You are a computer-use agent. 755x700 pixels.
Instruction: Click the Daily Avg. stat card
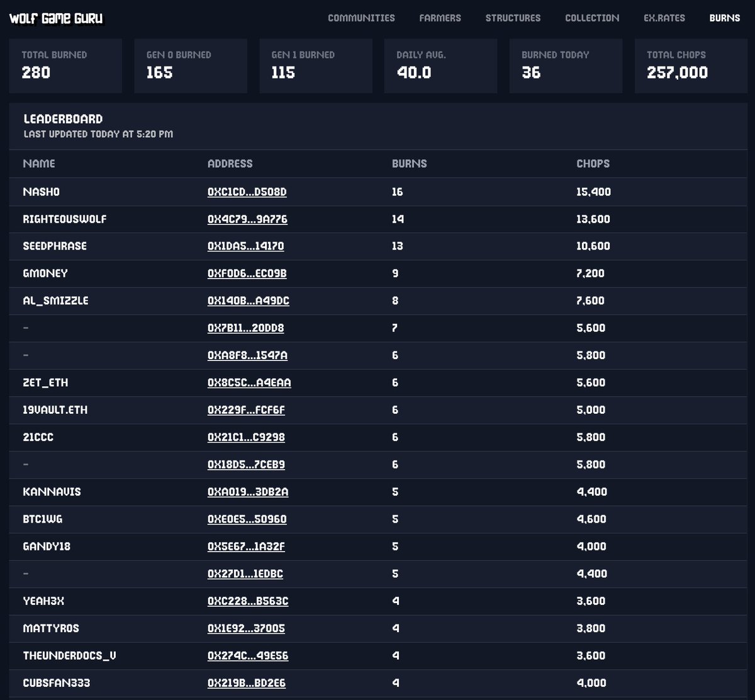440,65
